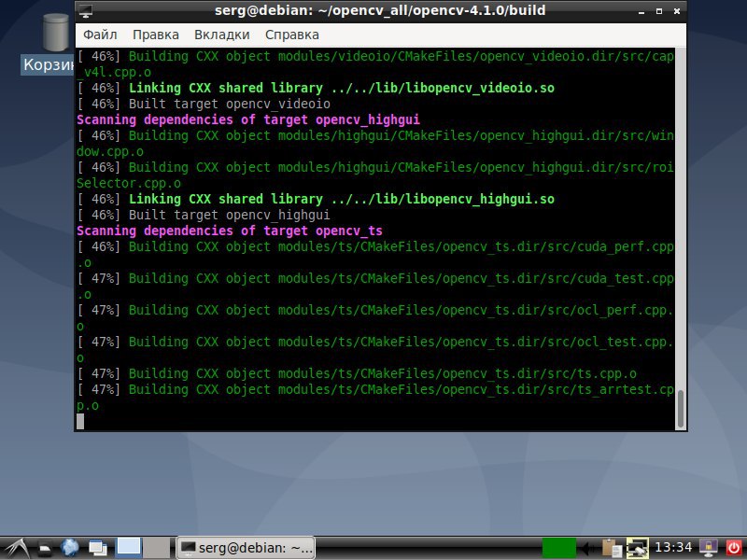Launch the web browser globe icon

click(x=69, y=548)
